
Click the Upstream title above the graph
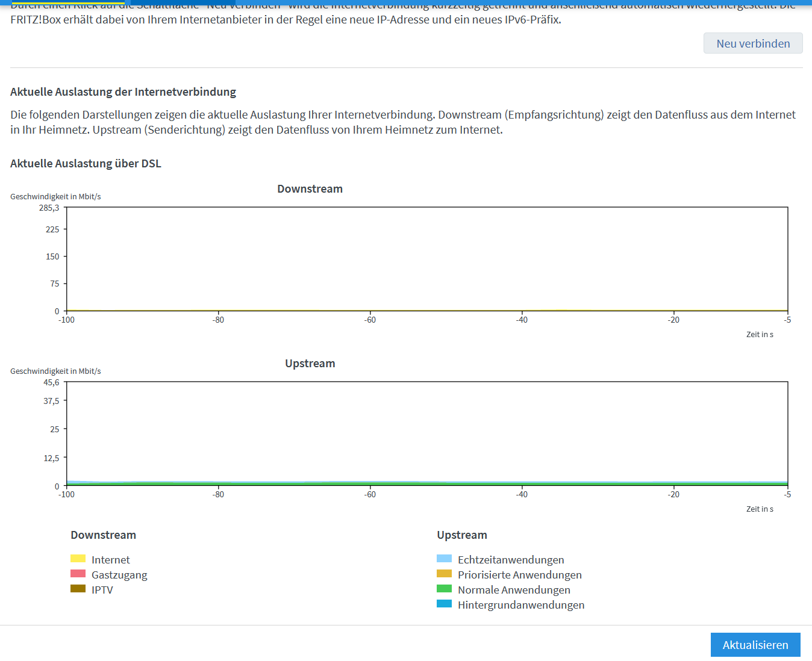[310, 364]
